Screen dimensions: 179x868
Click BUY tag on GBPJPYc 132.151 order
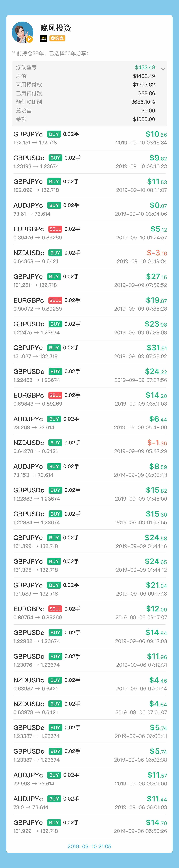54,134
